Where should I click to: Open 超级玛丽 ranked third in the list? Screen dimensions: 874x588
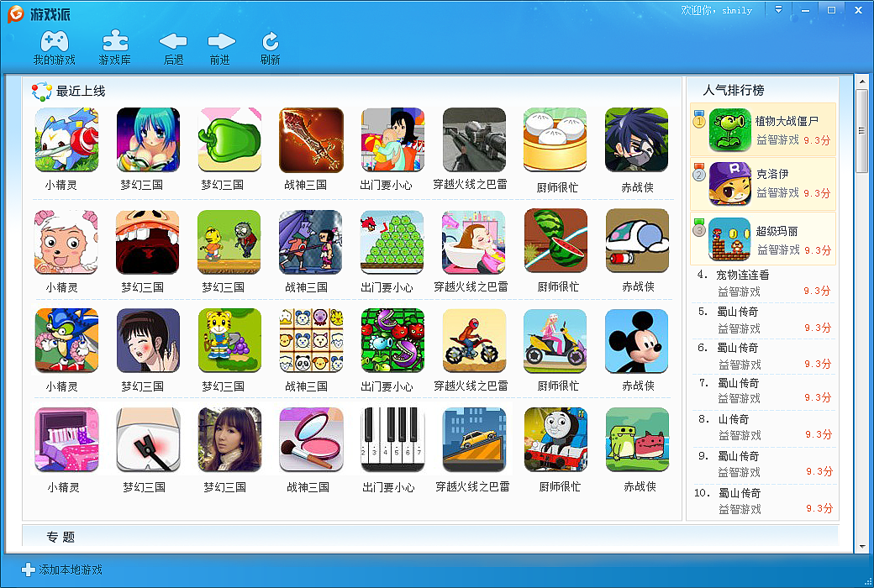(763, 239)
